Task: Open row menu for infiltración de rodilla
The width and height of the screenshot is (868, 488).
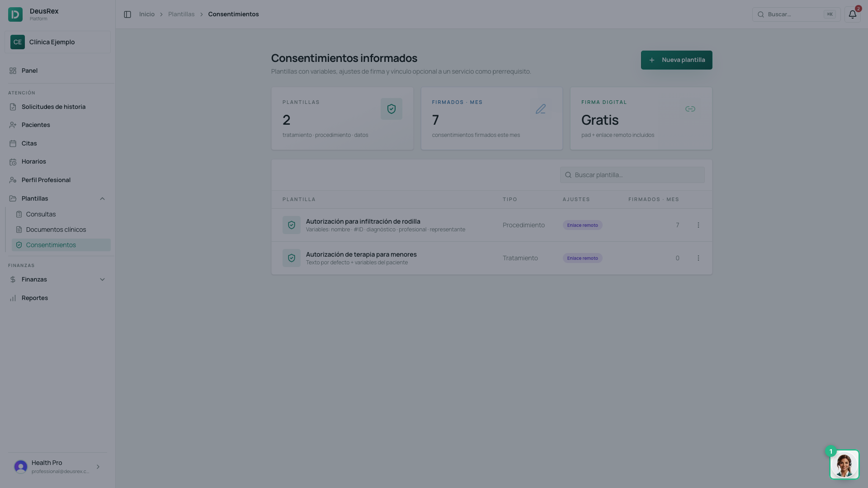Action: click(x=698, y=225)
